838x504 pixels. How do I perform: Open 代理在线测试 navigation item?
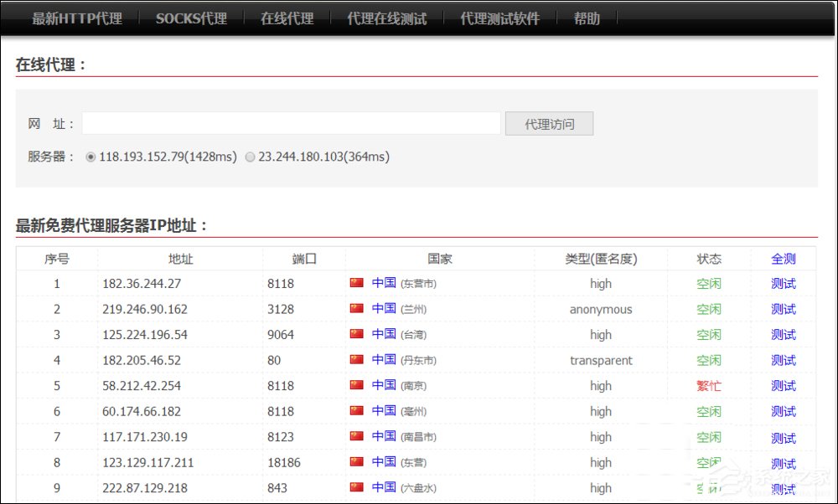(x=387, y=18)
